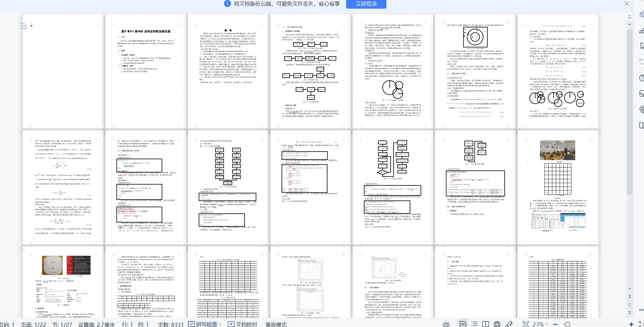Viewport: 644px width, 327px height.
Task: Activate writing mode pen icon
Action: pyautogui.click(x=509, y=324)
